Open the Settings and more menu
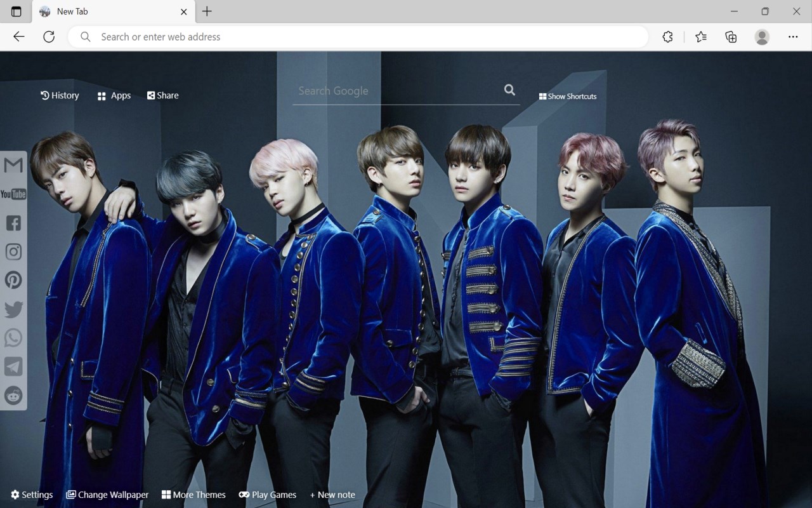 793,37
